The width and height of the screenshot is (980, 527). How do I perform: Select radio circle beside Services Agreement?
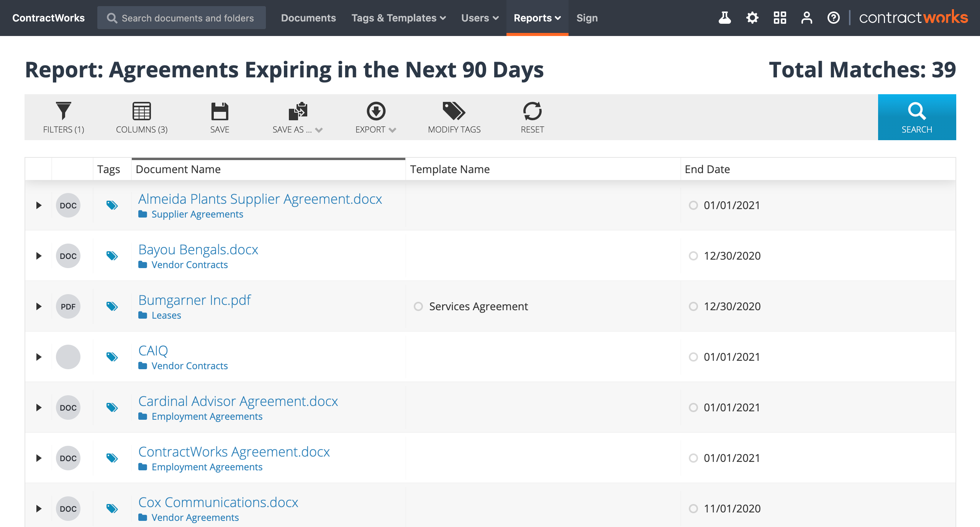(x=418, y=306)
